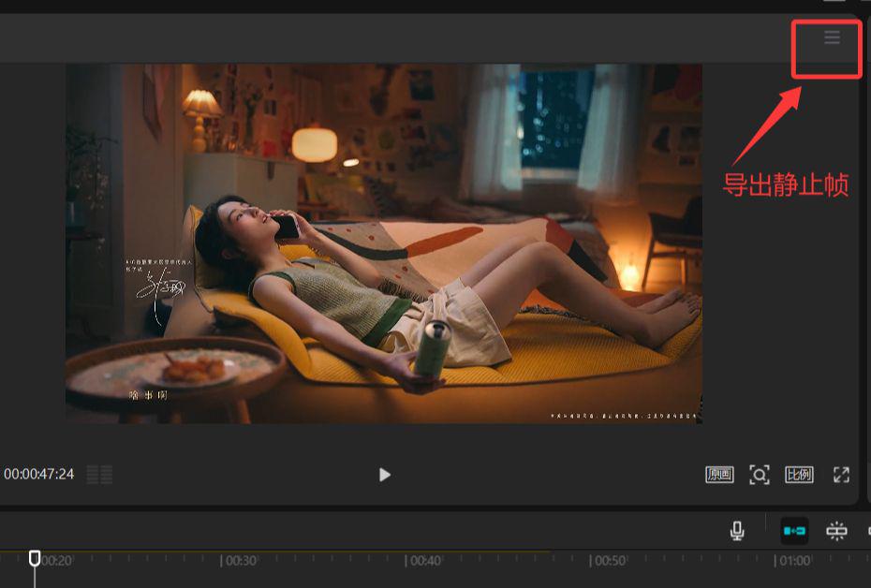Click the grid icon beside the timecode
The height and width of the screenshot is (588, 871).
99,475
